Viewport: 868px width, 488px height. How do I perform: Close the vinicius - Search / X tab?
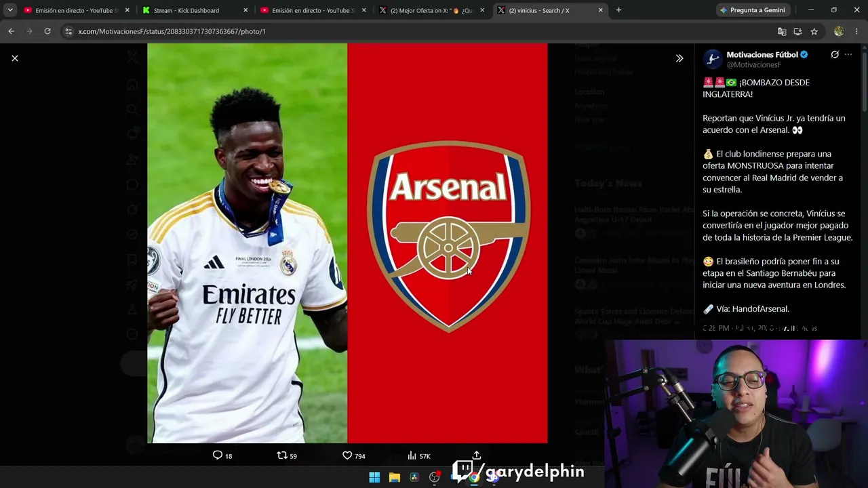(601, 10)
